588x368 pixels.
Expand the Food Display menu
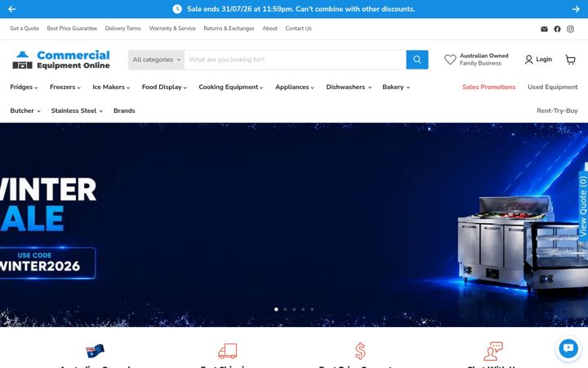coord(164,88)
